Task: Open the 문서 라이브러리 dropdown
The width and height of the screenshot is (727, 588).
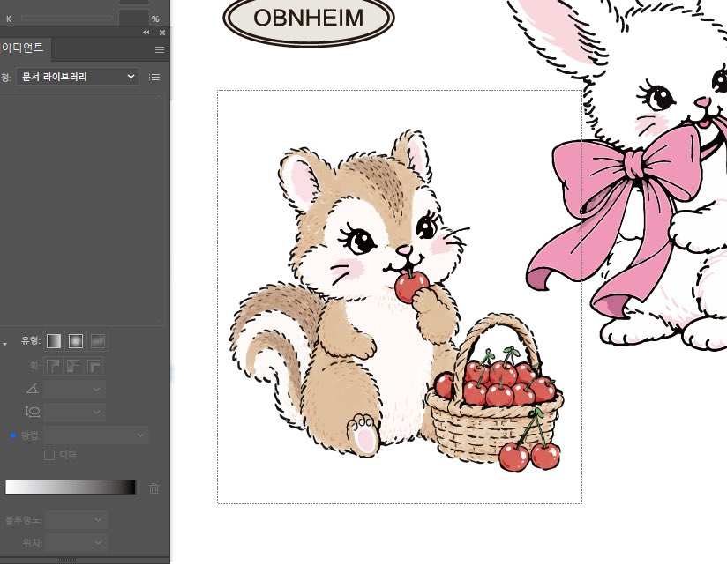Action: click(78, 77)
